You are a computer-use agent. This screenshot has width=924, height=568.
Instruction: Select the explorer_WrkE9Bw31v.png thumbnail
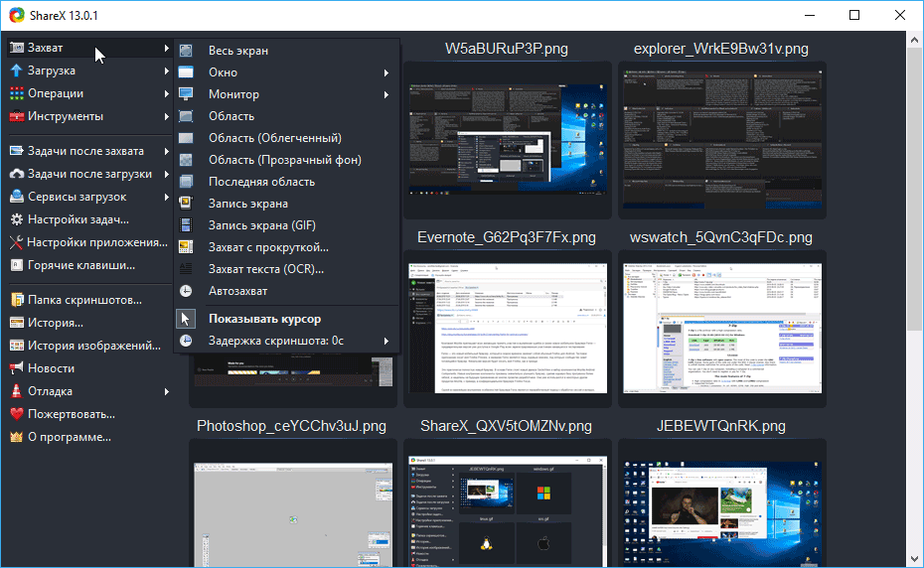722,140
